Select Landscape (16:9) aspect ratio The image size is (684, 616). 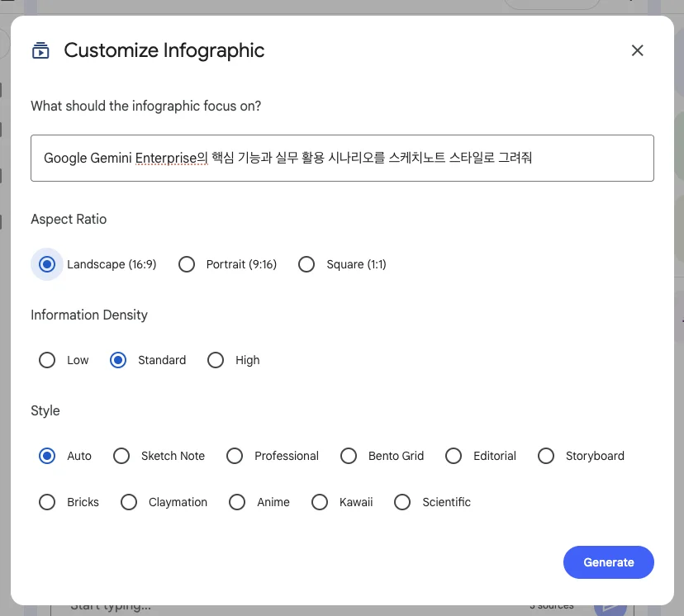[47, 264]
